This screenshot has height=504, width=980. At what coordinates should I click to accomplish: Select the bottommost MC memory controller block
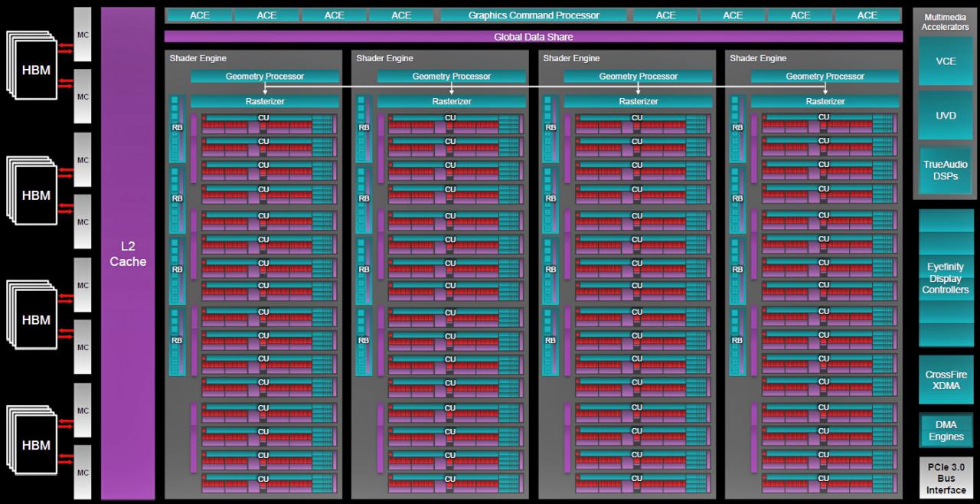[83, 473]
